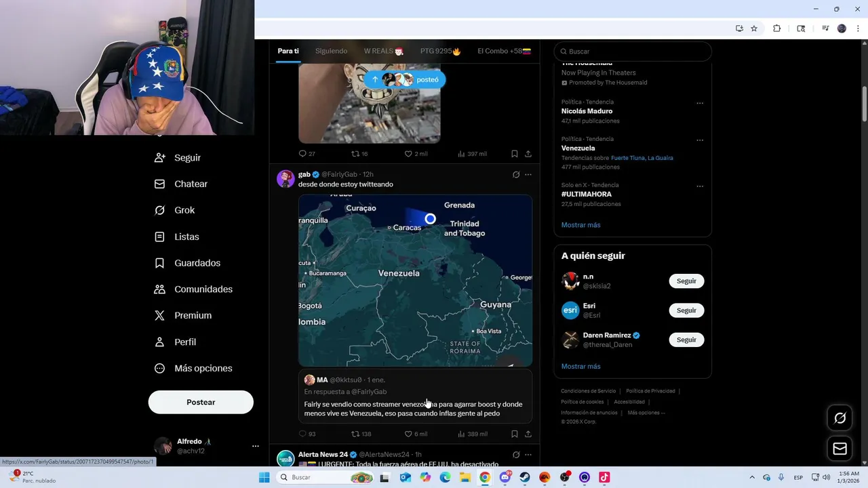Screen dimensions: 868x488
Task: Click Grok explain icon on gab's post
Action: click(x=516, y=174)
